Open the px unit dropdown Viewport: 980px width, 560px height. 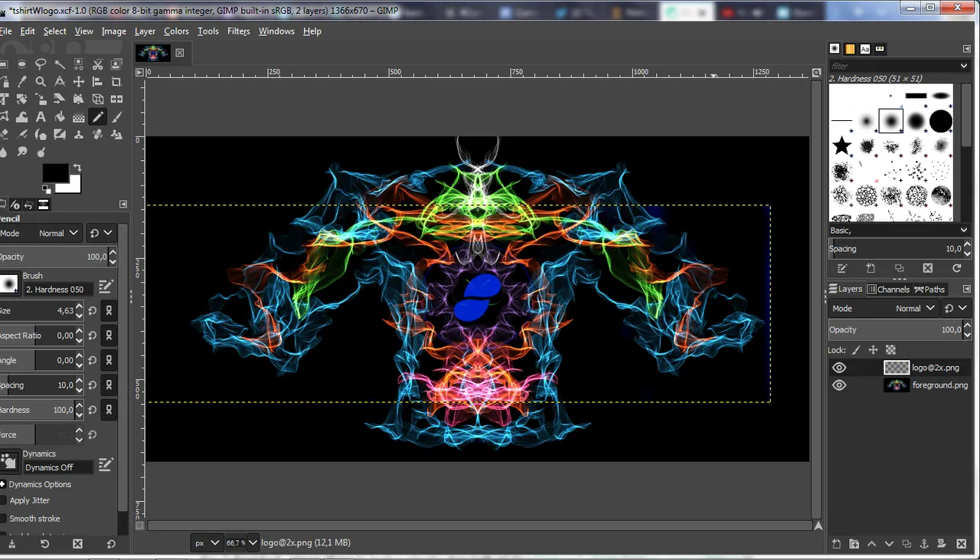207,542
